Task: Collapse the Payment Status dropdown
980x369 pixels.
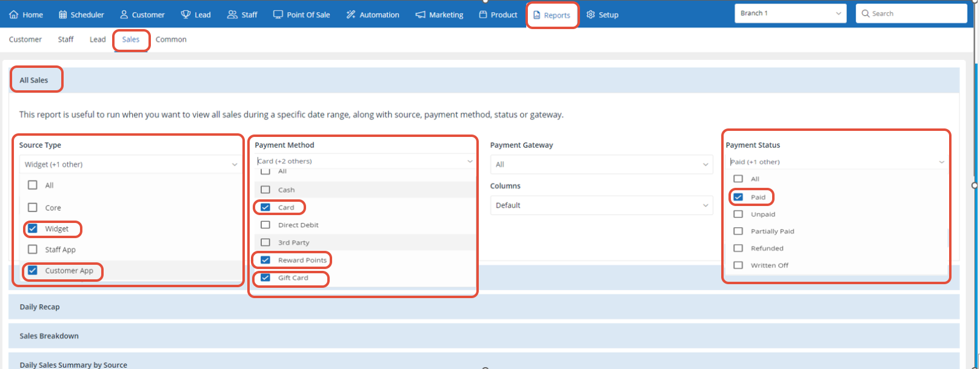Action: [837, 162]
